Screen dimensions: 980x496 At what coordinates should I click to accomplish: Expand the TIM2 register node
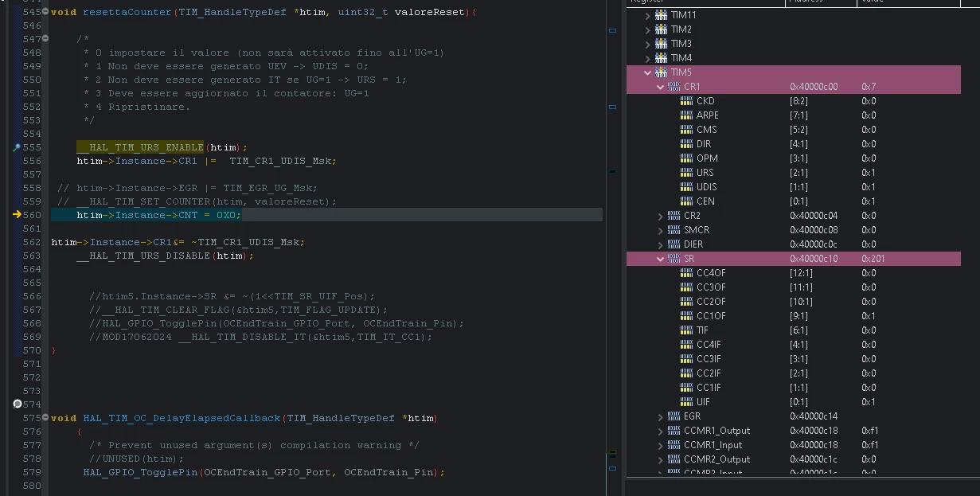[647, 29]
